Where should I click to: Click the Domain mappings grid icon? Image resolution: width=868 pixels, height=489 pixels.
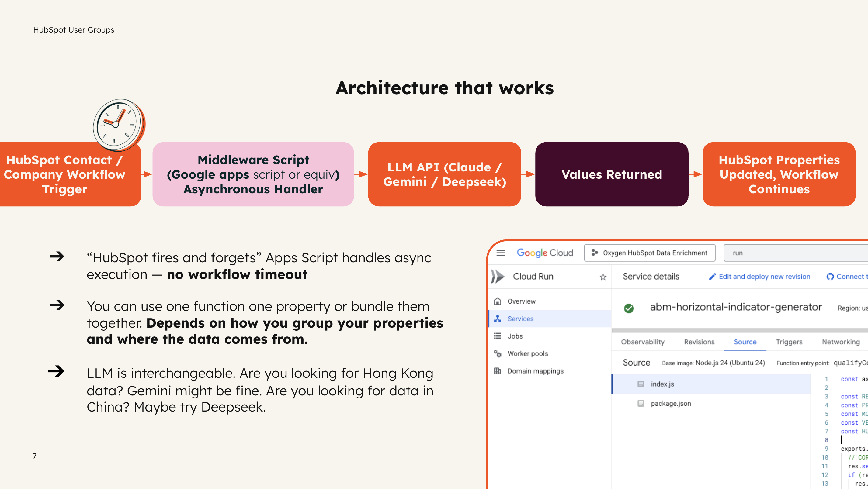(x=497, y=371)
